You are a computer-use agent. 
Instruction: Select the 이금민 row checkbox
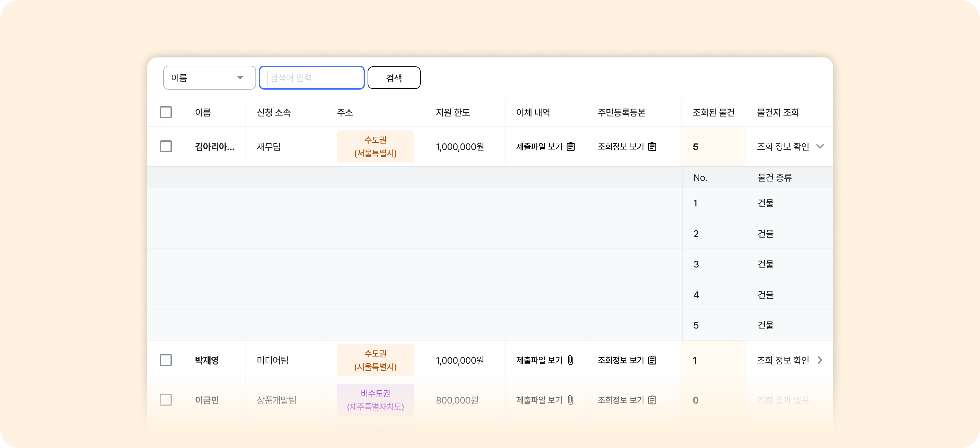click(166, 400)
